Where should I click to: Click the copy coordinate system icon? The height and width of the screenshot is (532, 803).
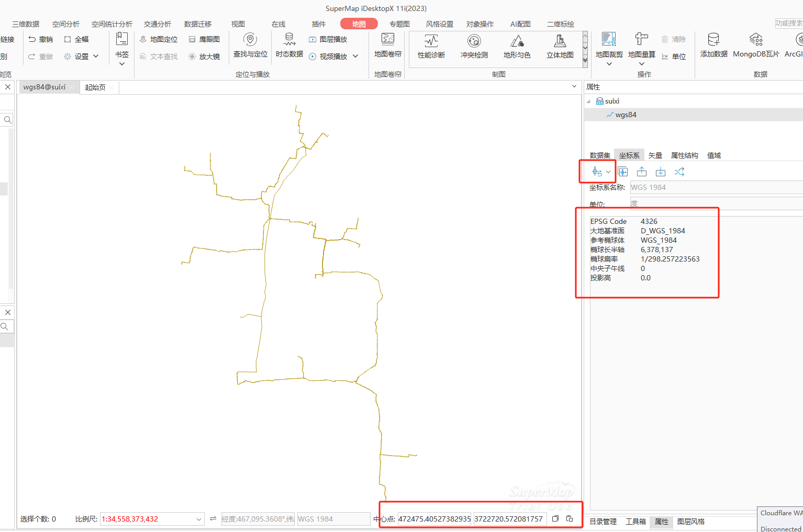[623, 172]
